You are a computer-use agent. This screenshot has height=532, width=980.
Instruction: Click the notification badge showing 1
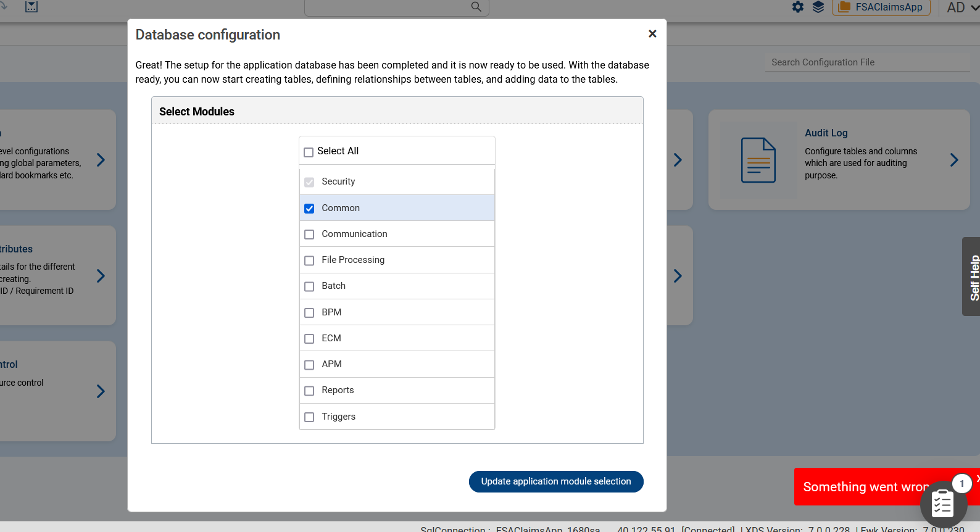pos(961,483)
